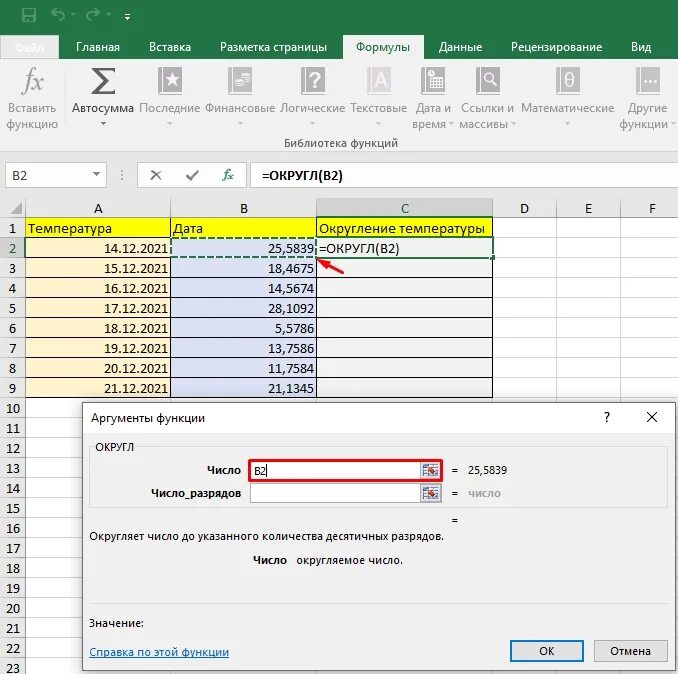Click OK in the function arguments dialog
This screenshot has width=678, height=674.
[x=547, y=651]
